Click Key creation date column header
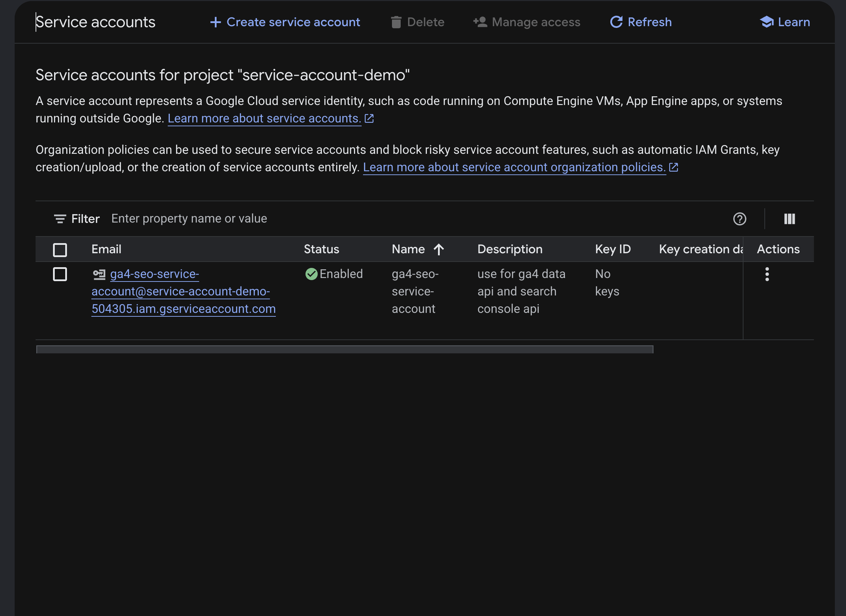The height and width of the screenshot is (616, 846). pos(701,249)
